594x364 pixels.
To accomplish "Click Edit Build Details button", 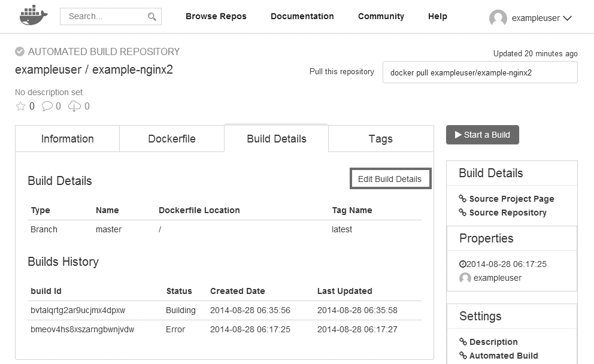I will (390, 179).
